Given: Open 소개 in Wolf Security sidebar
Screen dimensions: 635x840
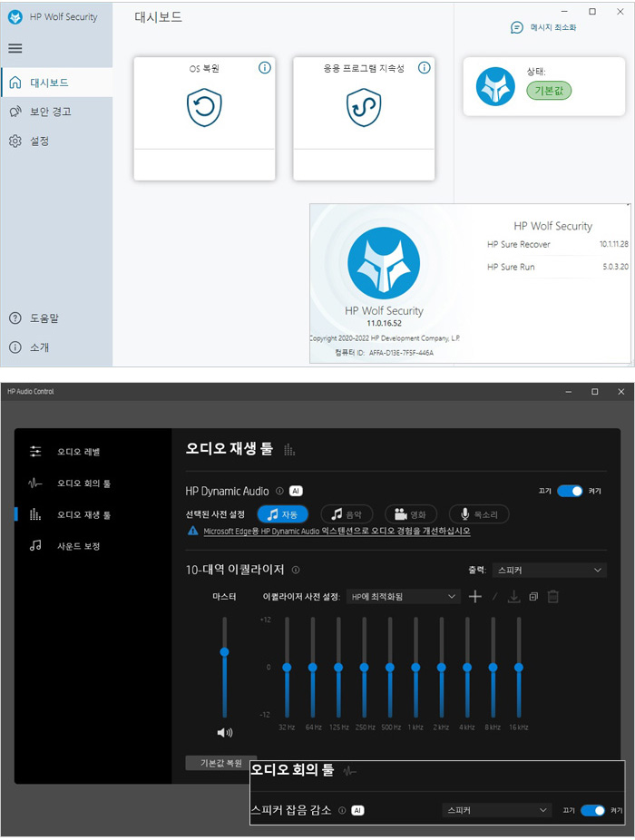Looking at the screenshot, I should 57,347.
